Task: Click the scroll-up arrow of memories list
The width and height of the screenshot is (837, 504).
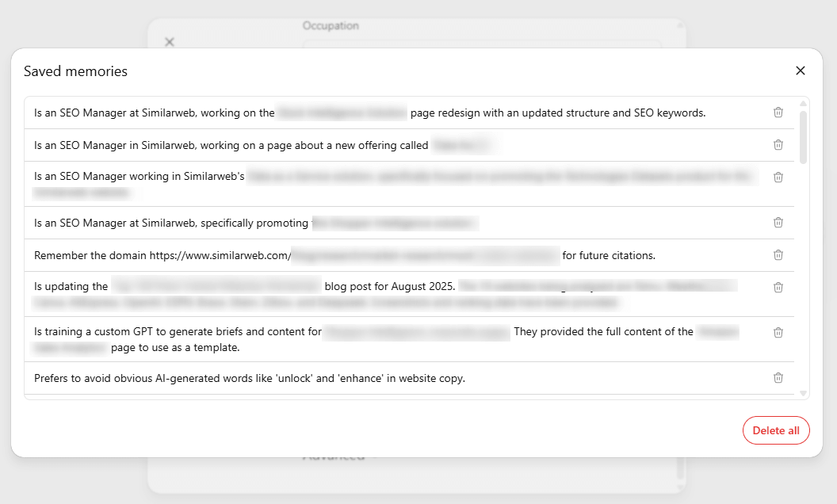Action: click(804, 103)
